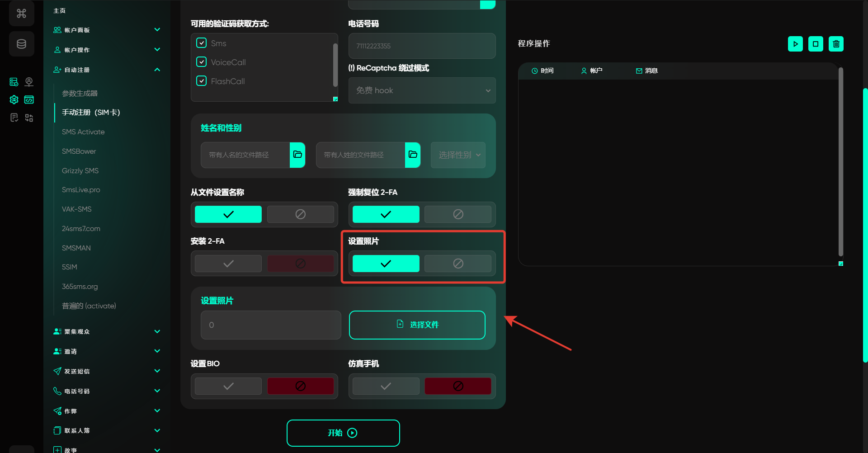Uncheck the Sms verification checkbox
868x453 pixels.
click(202, 43)
